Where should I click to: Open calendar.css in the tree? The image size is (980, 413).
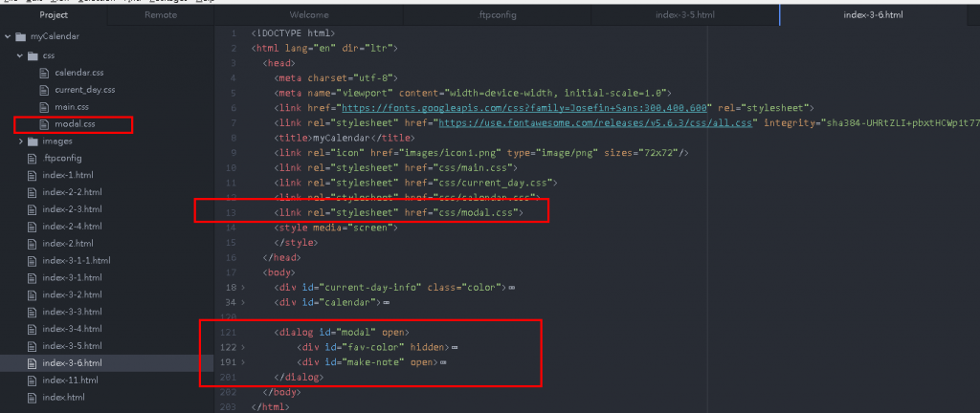click(79, 73)
